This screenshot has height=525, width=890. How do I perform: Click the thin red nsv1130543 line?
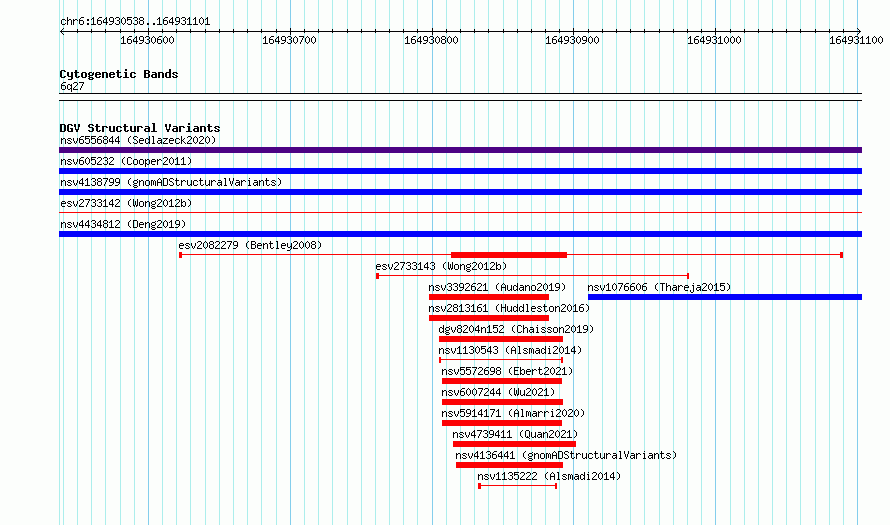[x=501, y=360]
